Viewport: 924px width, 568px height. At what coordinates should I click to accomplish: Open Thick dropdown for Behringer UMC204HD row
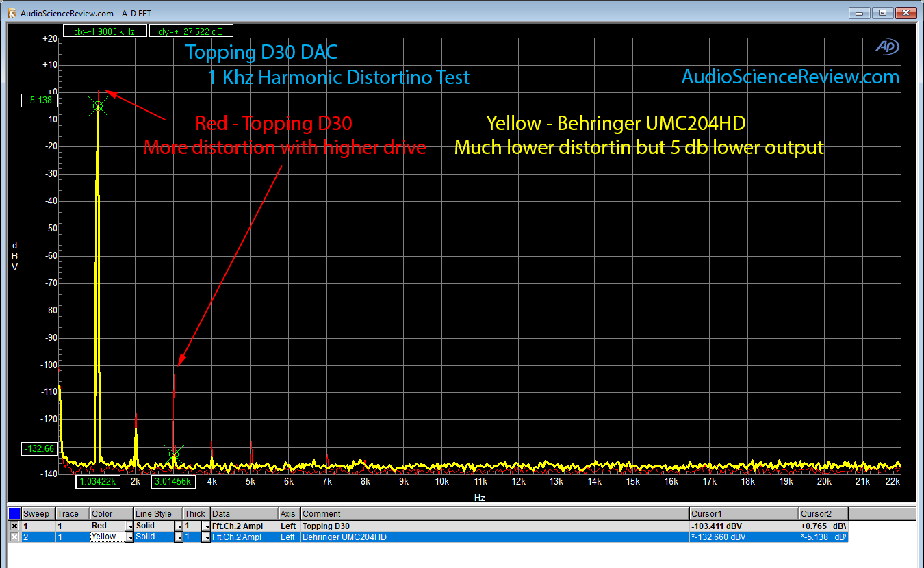coord(205,537)
